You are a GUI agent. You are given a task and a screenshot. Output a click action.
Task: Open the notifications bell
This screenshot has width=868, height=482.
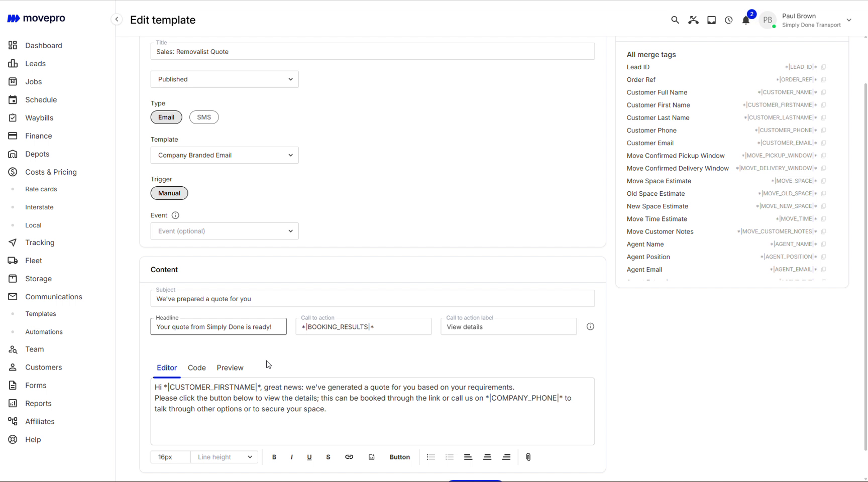(x=746, y=20)
